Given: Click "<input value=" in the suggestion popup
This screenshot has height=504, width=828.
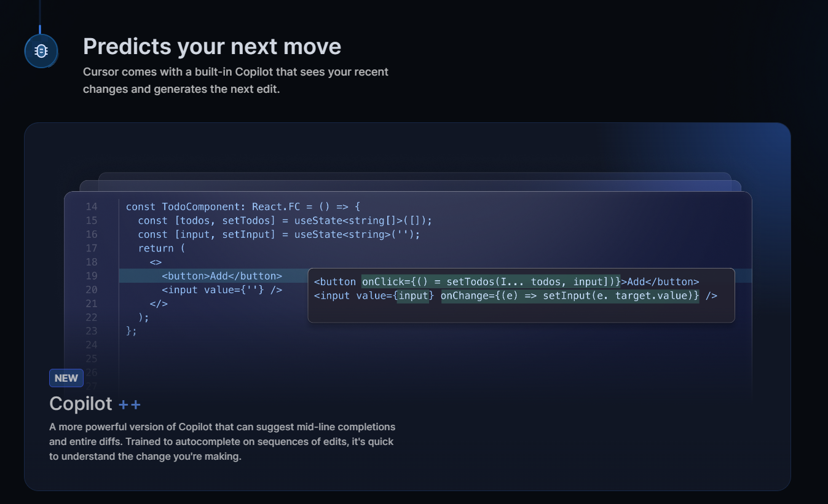Looking at the screenshot, I should (x=353, y=296).
